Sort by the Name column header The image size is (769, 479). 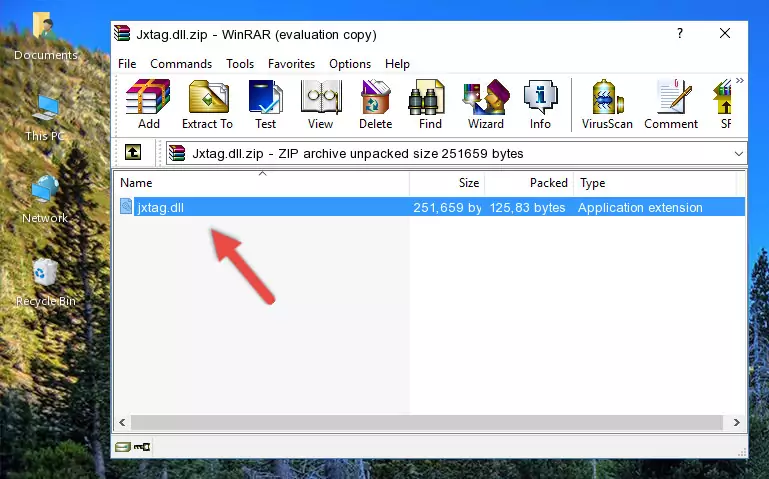262,183
